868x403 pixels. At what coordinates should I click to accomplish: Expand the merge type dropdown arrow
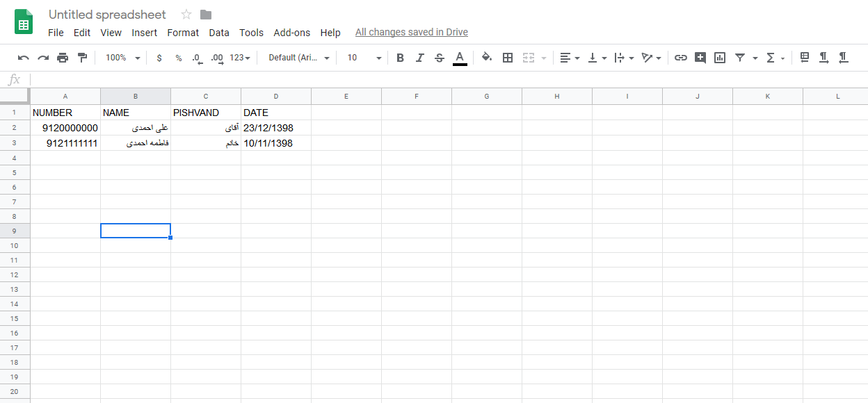click(544, 58)
